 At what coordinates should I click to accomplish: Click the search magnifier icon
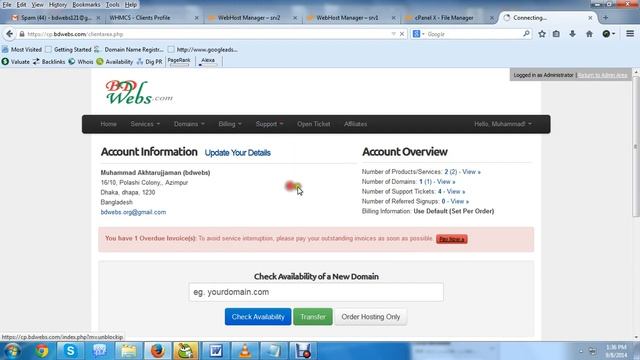[526, 34]
